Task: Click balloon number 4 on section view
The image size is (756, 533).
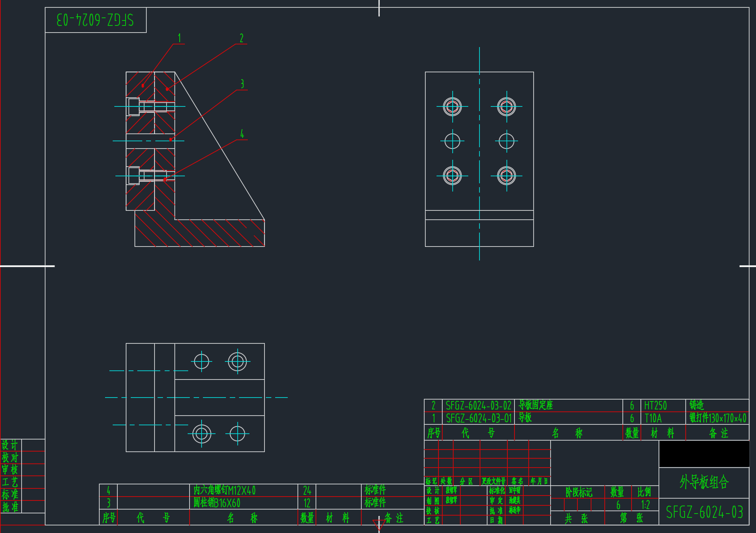Action: pos(242,134)
